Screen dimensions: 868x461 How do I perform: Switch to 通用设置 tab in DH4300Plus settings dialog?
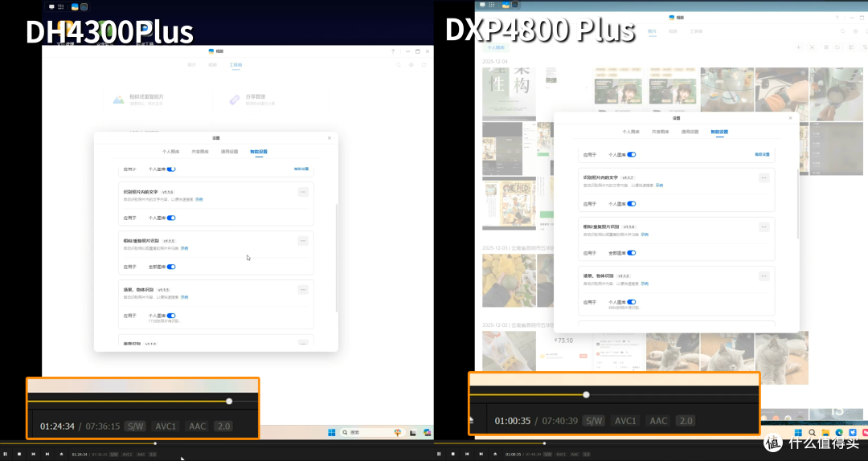229,152
